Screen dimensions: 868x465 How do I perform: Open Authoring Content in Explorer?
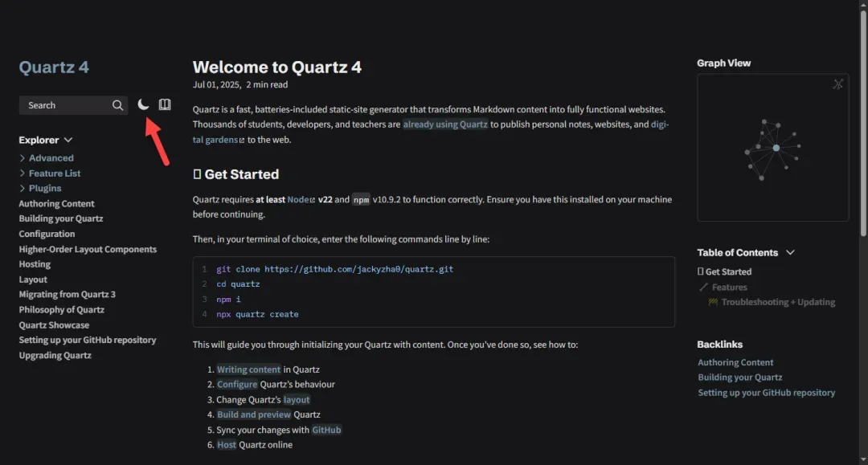(56, 203)
